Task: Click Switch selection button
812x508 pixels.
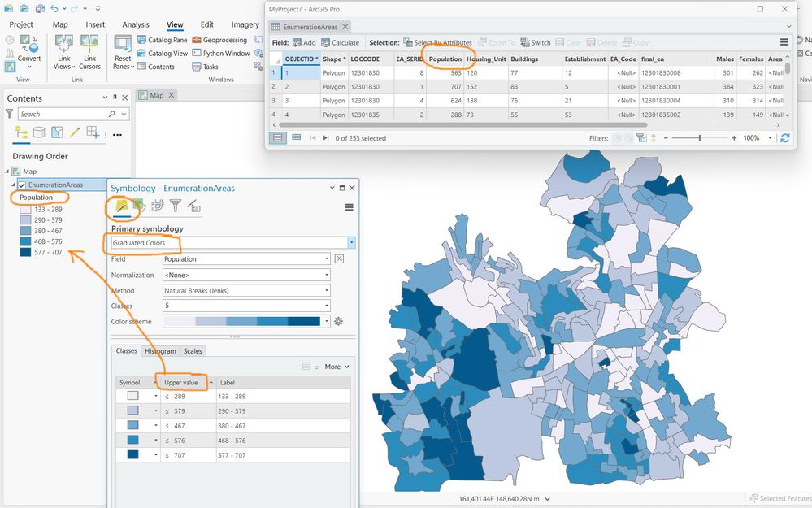Action: (536, 42)
